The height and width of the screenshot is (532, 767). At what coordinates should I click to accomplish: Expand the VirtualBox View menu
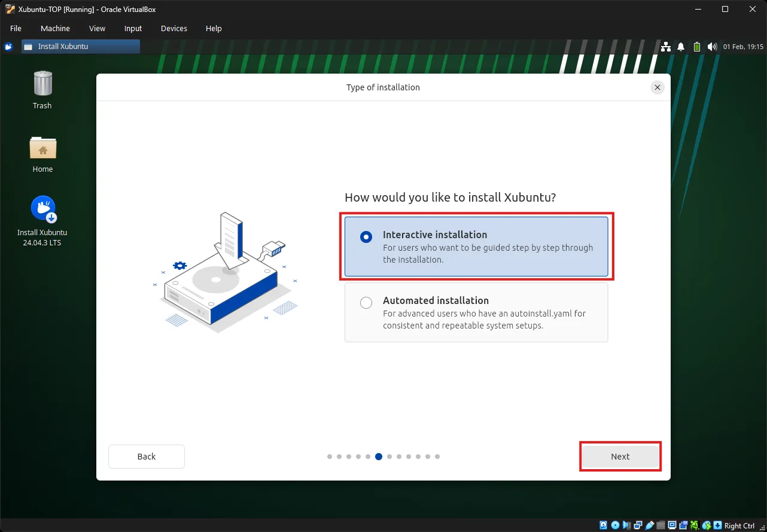(97, 28)
